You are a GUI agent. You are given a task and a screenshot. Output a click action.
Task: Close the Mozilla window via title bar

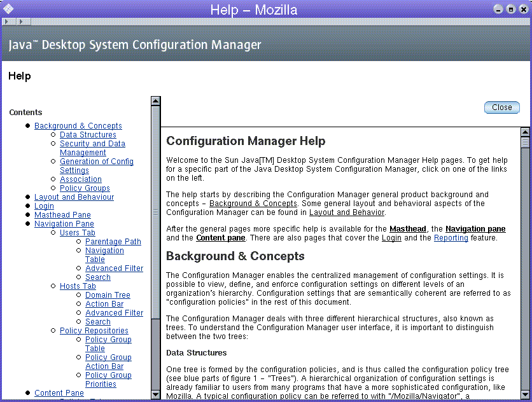pos(523,9)
